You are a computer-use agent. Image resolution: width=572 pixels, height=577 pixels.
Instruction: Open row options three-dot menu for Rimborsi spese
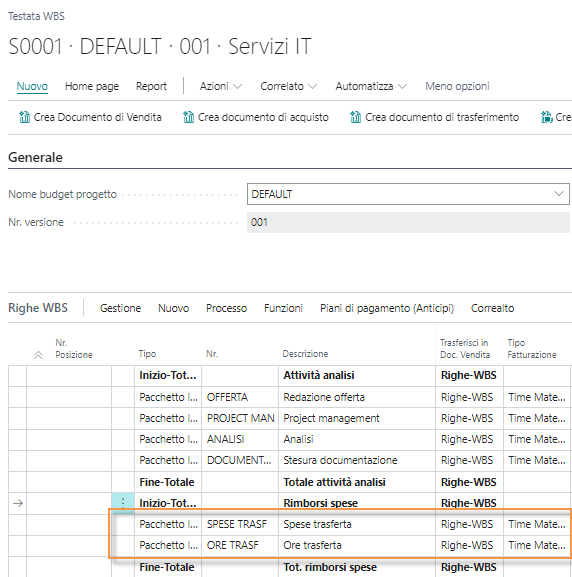123,503
